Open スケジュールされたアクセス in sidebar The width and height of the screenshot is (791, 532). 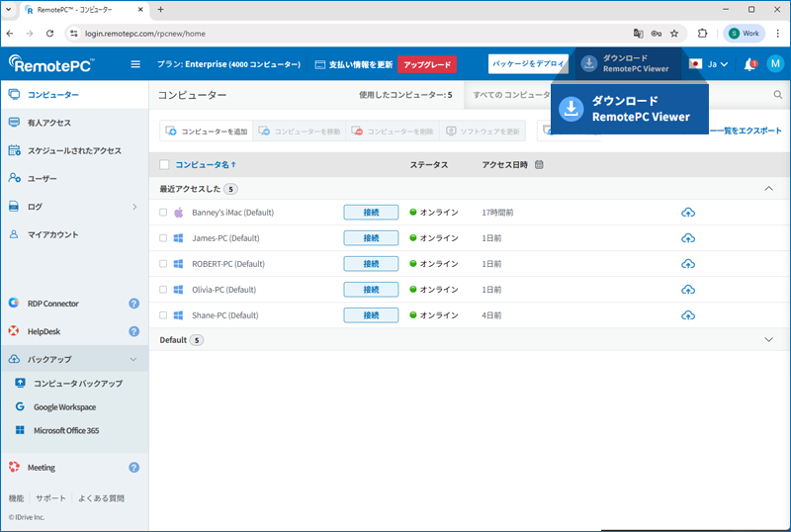click(75, 150)
